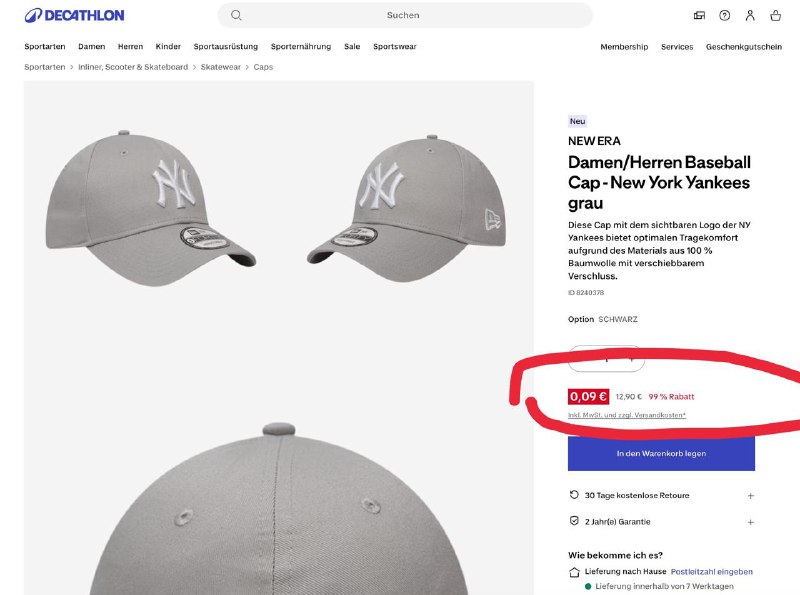Click the guarantee shield icon

(x=574, y=521)
